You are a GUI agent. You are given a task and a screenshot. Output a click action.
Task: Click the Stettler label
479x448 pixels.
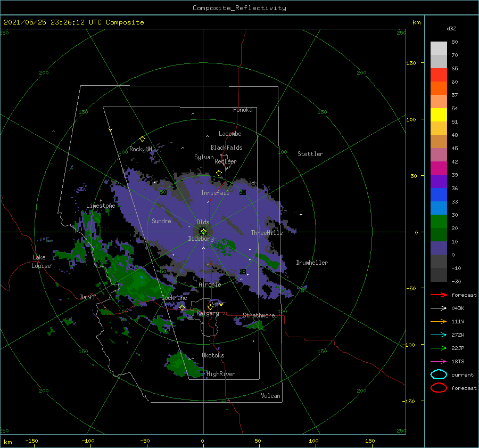(310, 154)
